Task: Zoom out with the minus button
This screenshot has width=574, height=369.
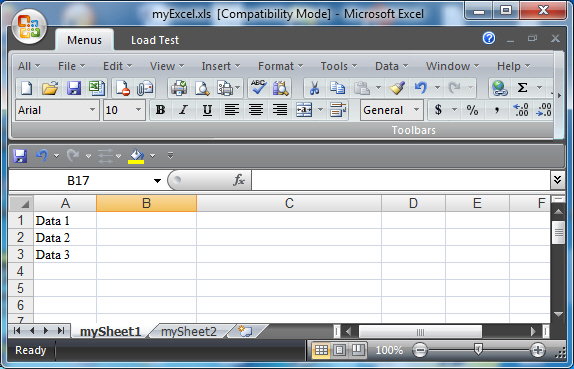Action: pos(420,350)
